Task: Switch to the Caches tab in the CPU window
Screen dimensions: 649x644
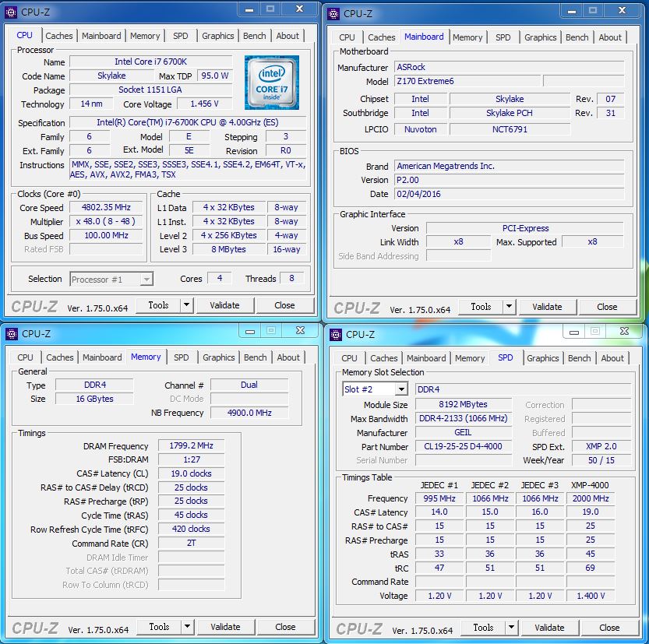Action: click(x=59, y=36)
